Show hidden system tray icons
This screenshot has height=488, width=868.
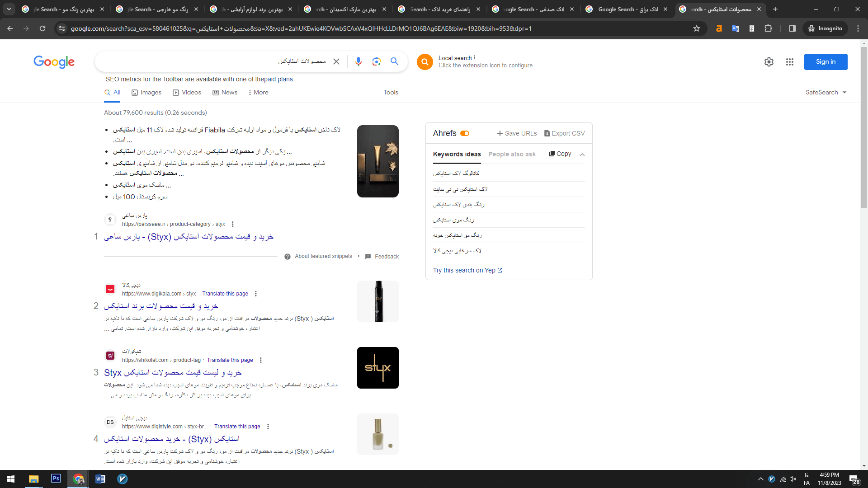[760, 479]
